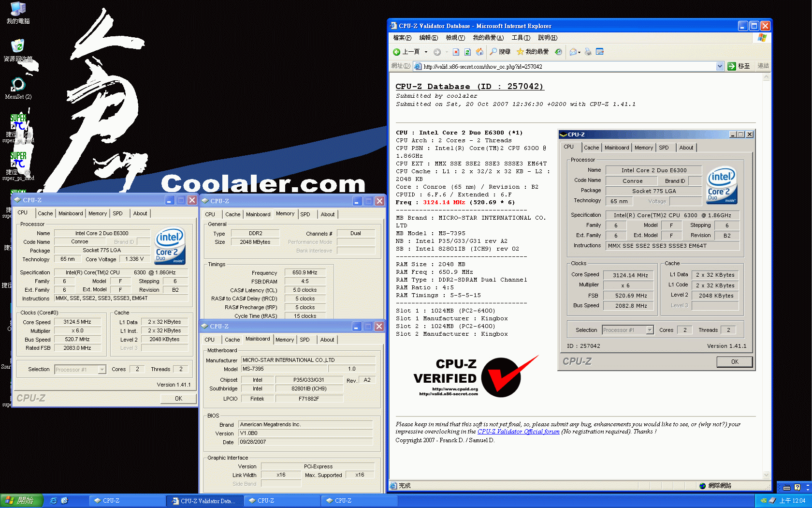Viewport: 812px width, 508px height.
Task: Click OK in the left CPU-Z window
Action: [x=179, y=399]
